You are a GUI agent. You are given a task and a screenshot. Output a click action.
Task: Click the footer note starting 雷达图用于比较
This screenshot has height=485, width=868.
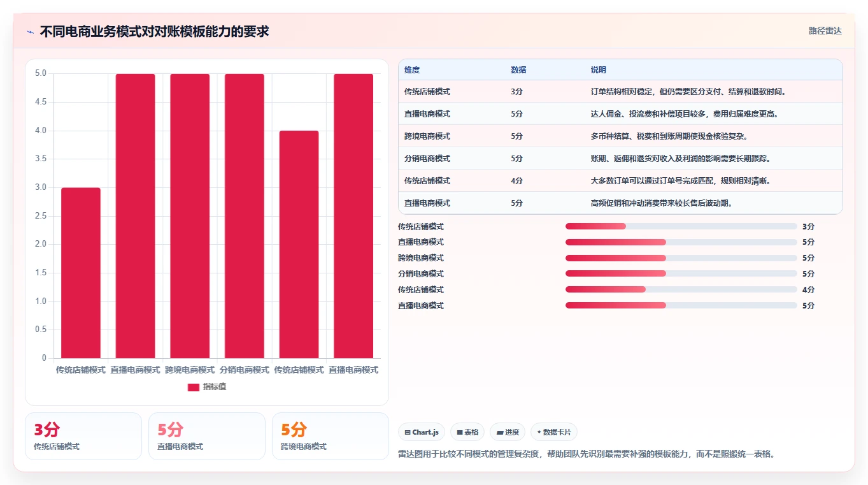(586, 454)
